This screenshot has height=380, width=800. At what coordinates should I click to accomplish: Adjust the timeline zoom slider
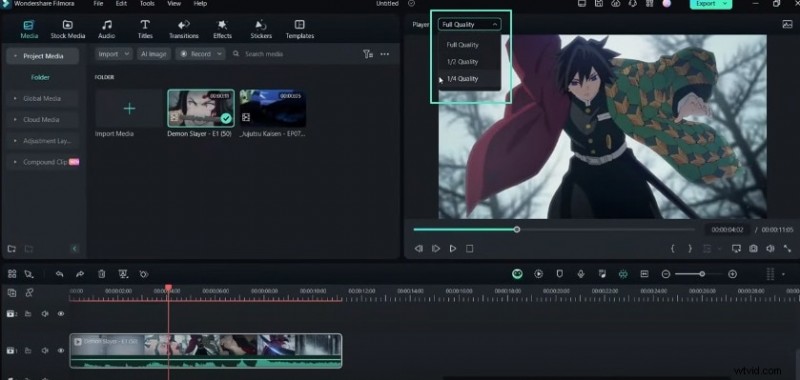pyautogui.click(x=698, y=274)
